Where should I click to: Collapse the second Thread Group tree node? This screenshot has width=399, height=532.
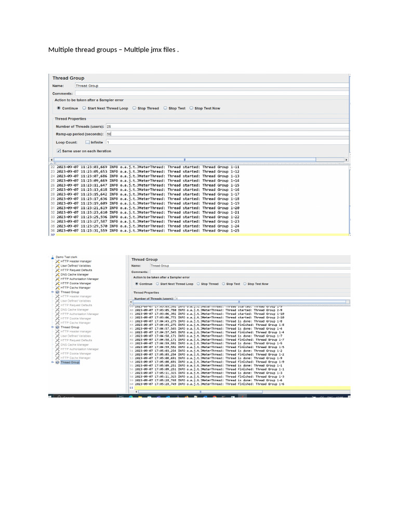pos(52,327)
